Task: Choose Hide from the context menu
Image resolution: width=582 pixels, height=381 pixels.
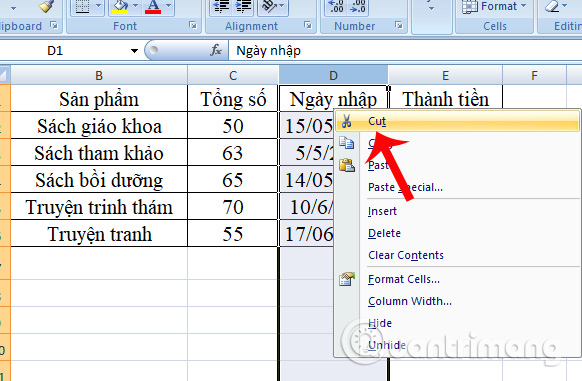Action: pyautogui.click(x=457, y=323)
